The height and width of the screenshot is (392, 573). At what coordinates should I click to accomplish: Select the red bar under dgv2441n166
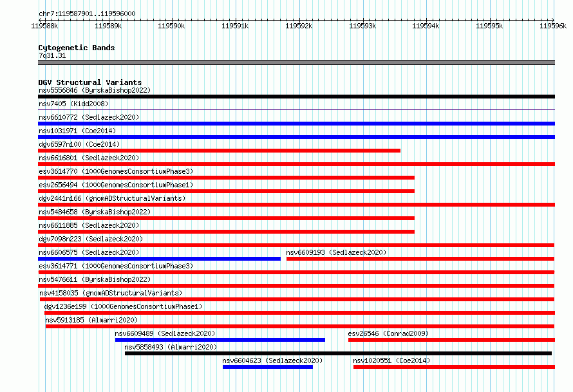click(296, 205)
